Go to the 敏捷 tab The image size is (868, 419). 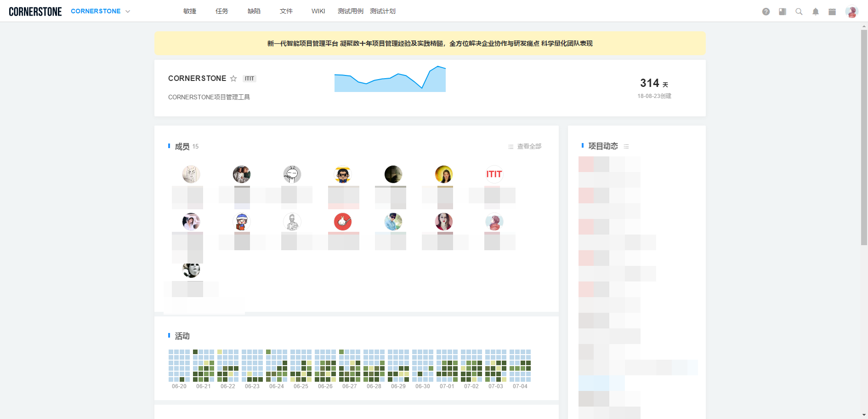coord(190,11)
